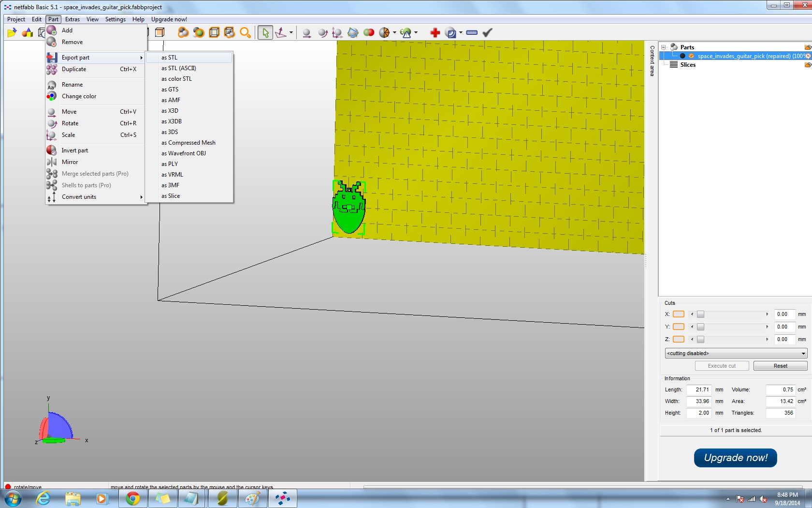Viewport: 812px width, 508px height.
Task: Open Google Chrome from the taskbar
Action: [x=132, y=498]
